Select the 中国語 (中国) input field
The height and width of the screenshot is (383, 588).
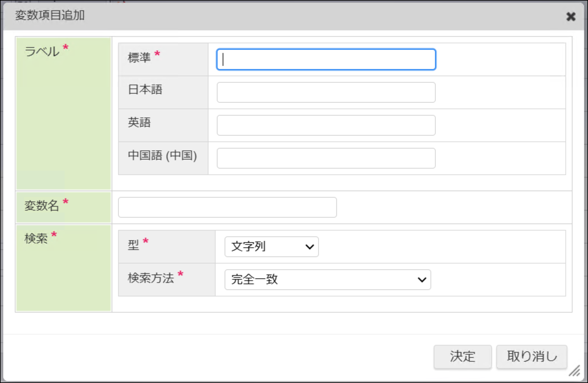coord(326,158)
